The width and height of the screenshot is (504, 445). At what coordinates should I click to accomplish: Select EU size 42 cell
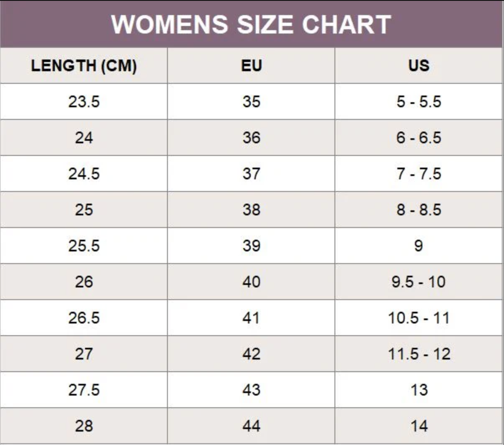251,354
